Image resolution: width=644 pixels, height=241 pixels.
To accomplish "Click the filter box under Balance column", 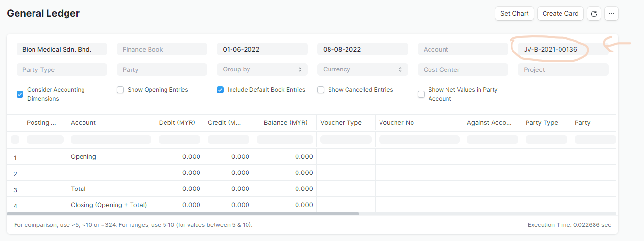I will click(x=285, y=139).
